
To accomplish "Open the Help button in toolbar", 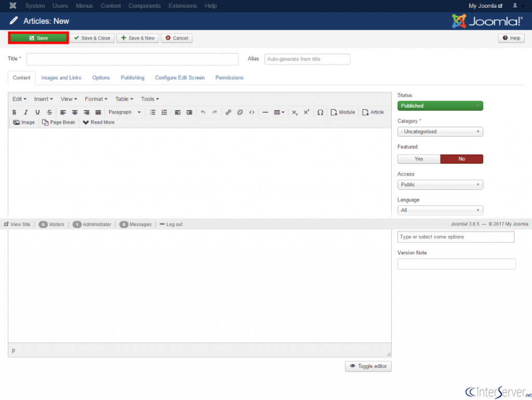I will 511,38.
